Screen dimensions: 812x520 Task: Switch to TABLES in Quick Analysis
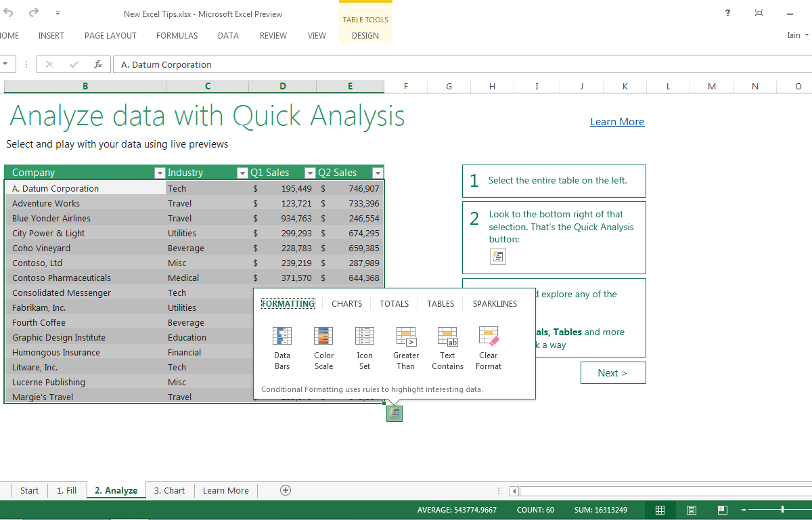pyautogui.click(x=441, y=304)
